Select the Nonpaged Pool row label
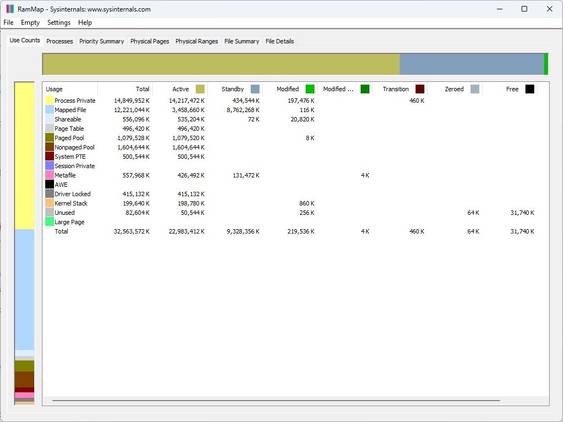Image resolution: width=563 pixels, height=422 pixels. point(75,147)
